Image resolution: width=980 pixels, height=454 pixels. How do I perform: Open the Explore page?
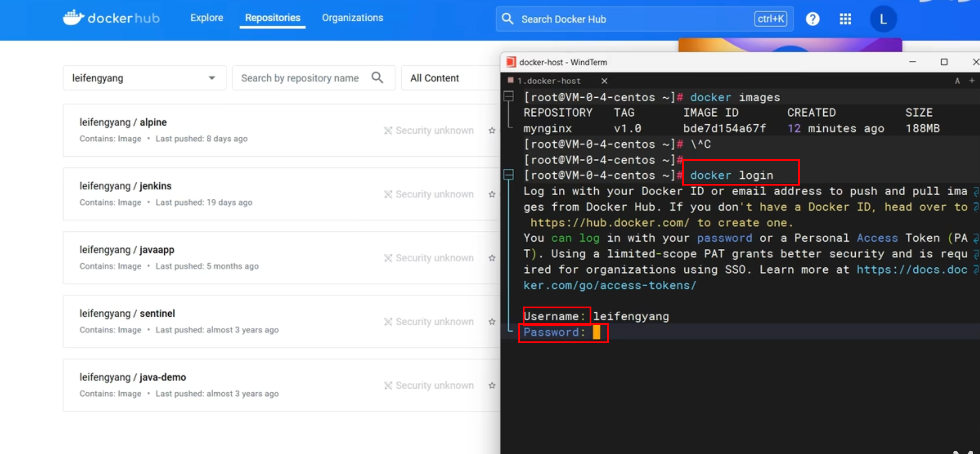click(x=206, y=18)
